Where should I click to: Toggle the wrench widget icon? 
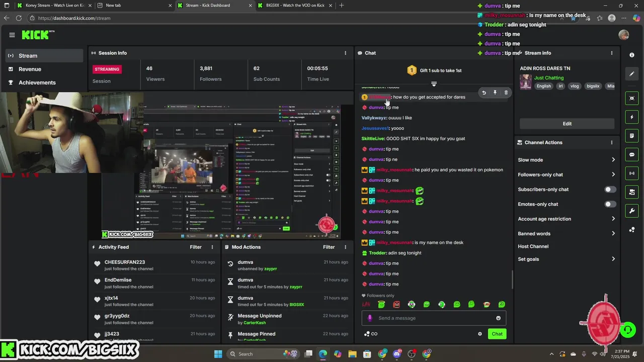pos(632,211)
